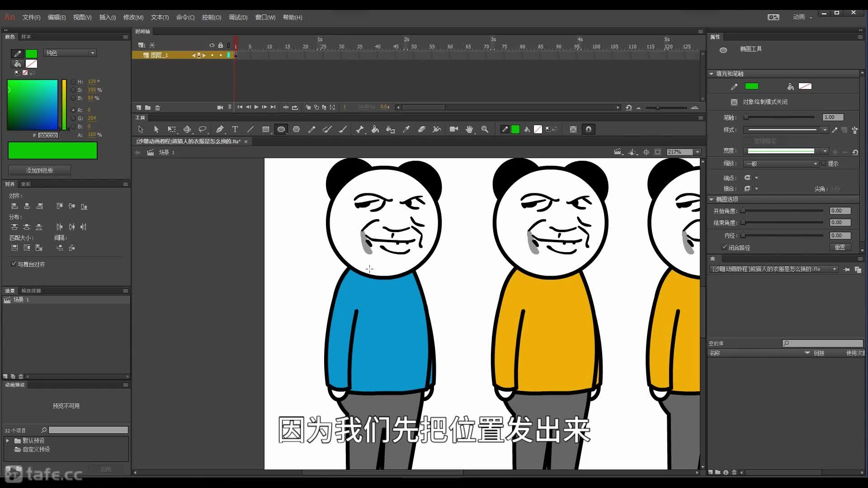Toggle object drawing mode button

coord(734,102)
